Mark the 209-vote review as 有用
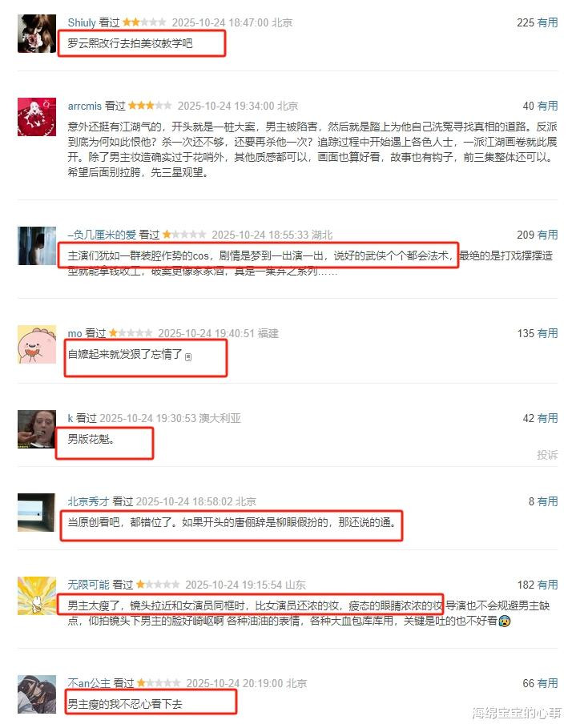568x728 pixels. 547,235
